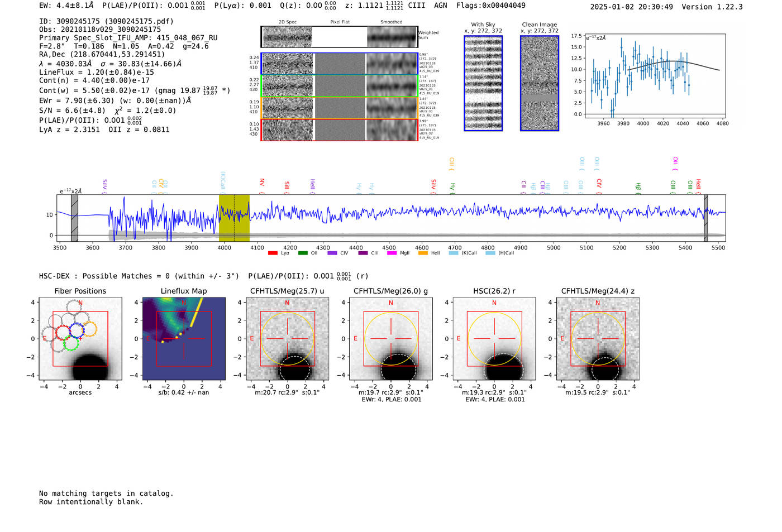Open the CFHTLS/Meg(26.0) g cutout
The width and height of the screenshot is (782, 532).
coord(390,339)
